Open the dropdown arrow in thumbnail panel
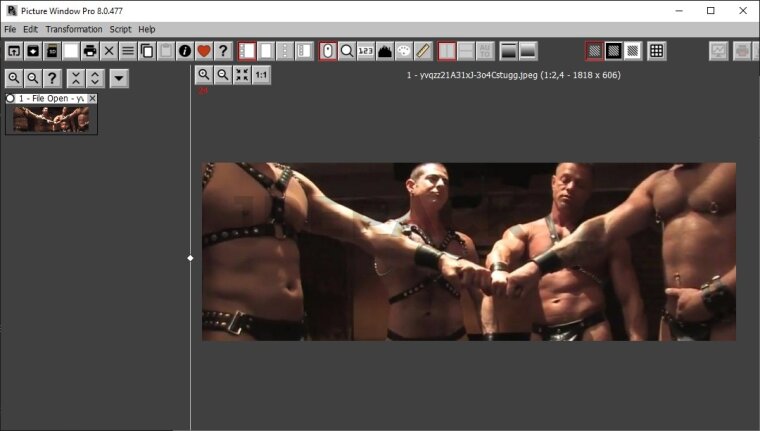The image size is (760, 431). click(119, 78)
